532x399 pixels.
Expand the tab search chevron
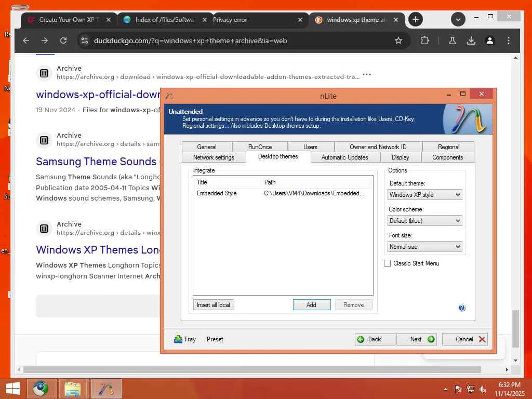point(458,19)
